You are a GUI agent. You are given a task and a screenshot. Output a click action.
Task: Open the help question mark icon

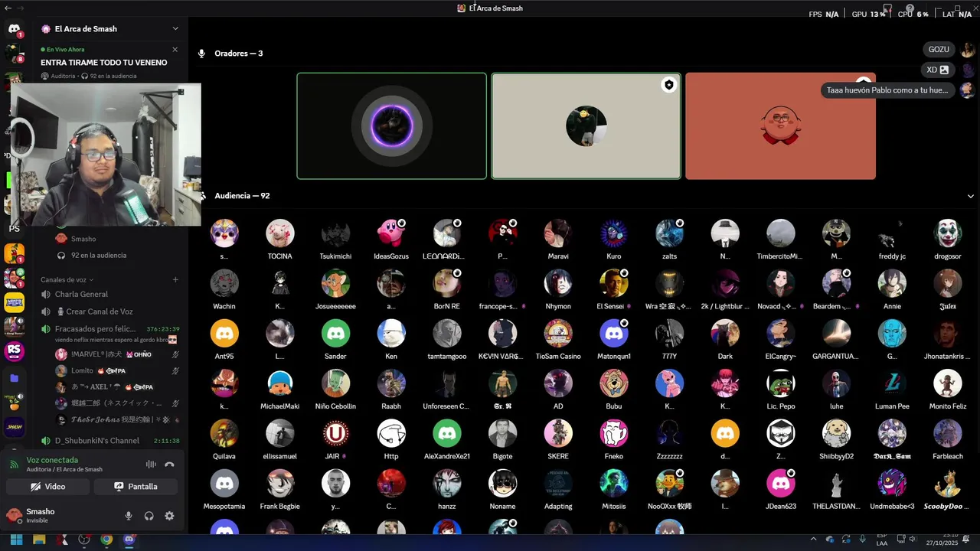910,8
